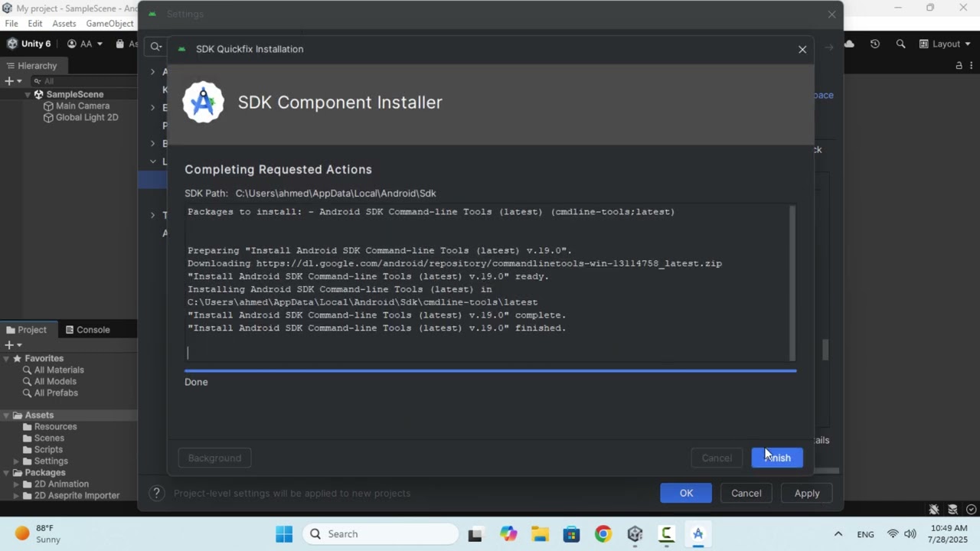Click Cancel in the Settings dialog
This screenshot has width=980, height=551.
tap(746, 493)
